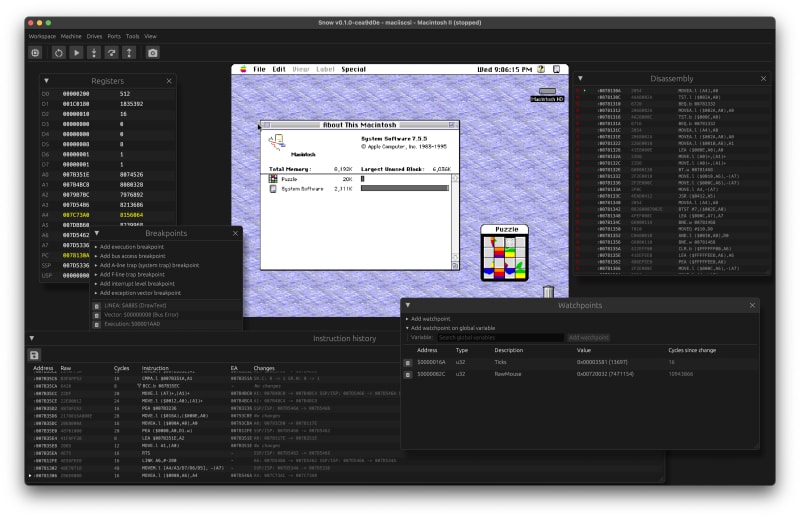Open the Machine menu
The image size is (800, 518).
(x=71, y=36)
